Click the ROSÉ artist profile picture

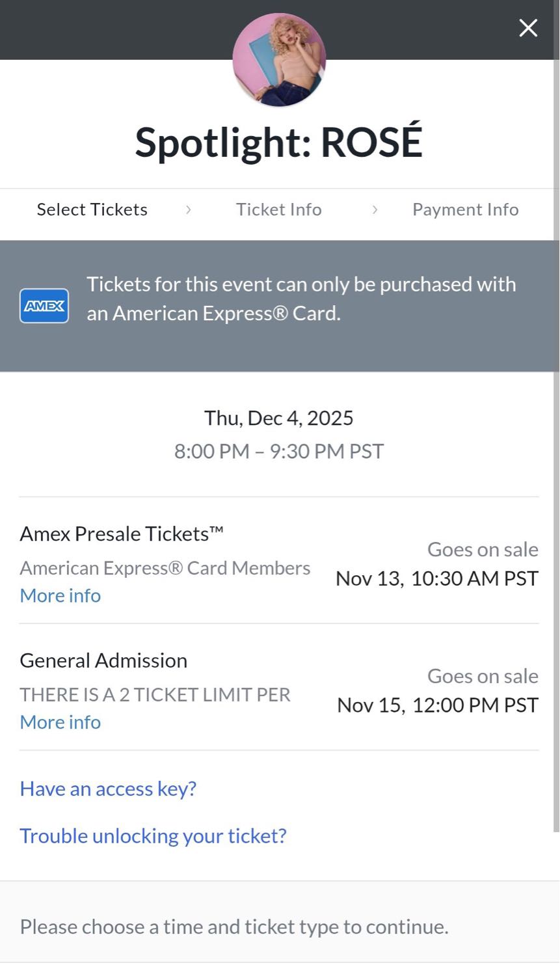point(279,60)
